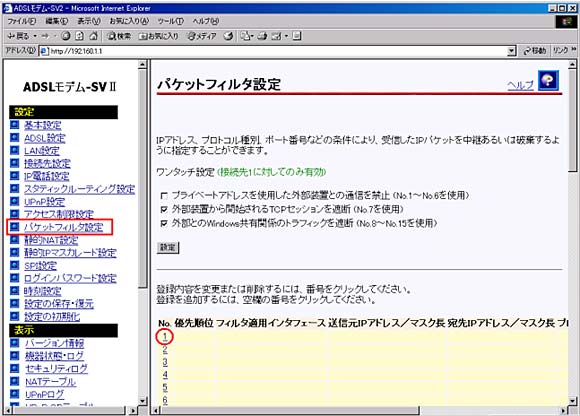Image resolution: width=580 pixels, height=416 pixels.
Task: Toggle the Windows共有関係 traffic block checkbox
Action: 164,223
